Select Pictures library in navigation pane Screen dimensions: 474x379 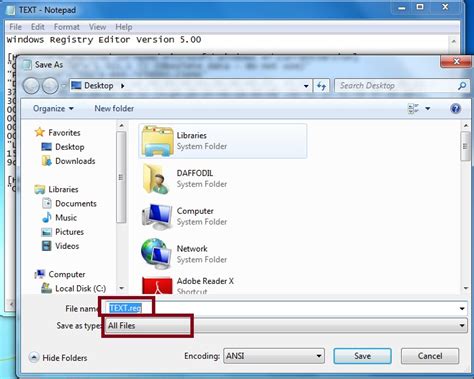pos(69,232)
